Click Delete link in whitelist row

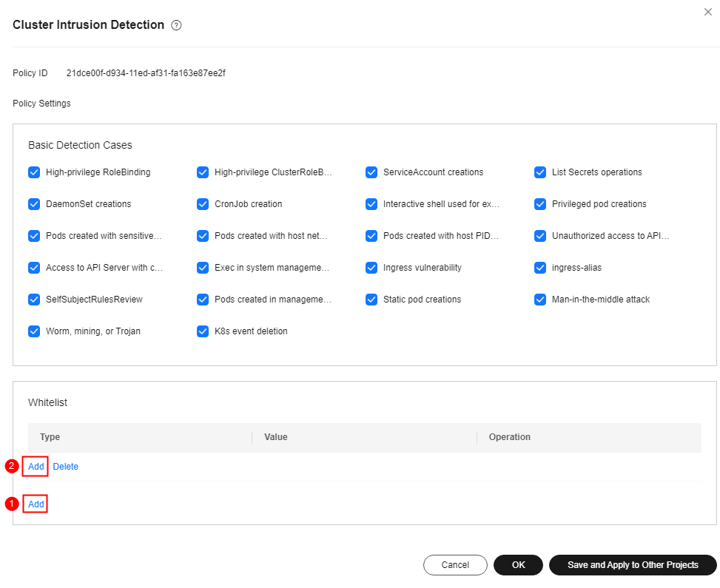coord(66,467)
